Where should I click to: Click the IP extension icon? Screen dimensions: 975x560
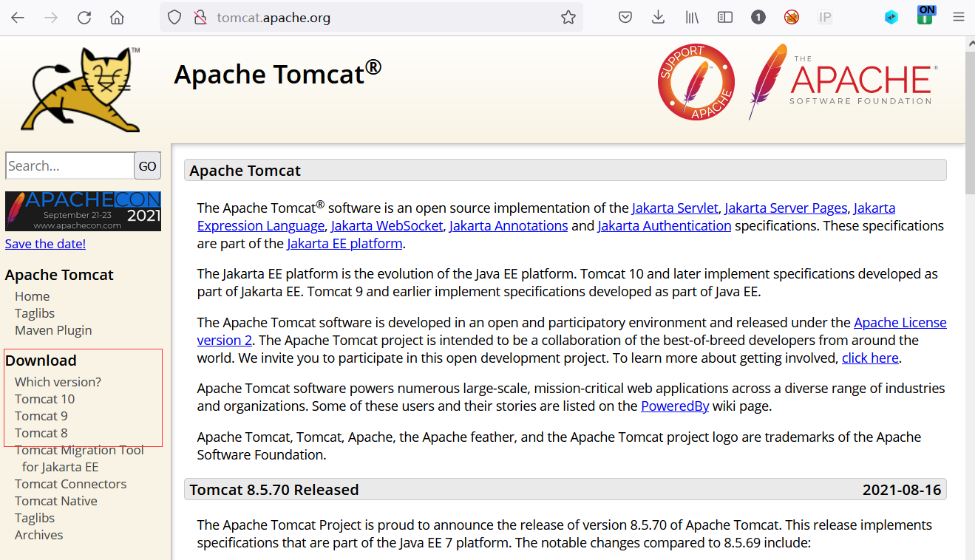click(x=825, y=18)
